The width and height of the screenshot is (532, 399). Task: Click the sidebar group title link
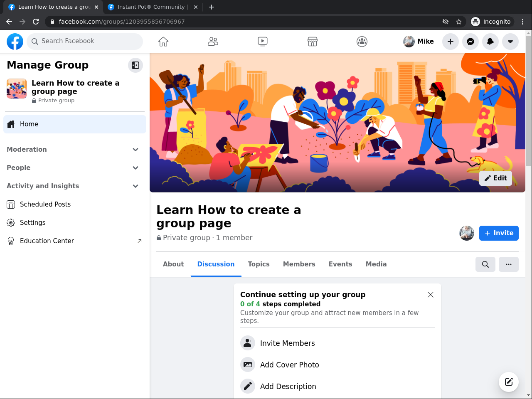pos(76,87)
